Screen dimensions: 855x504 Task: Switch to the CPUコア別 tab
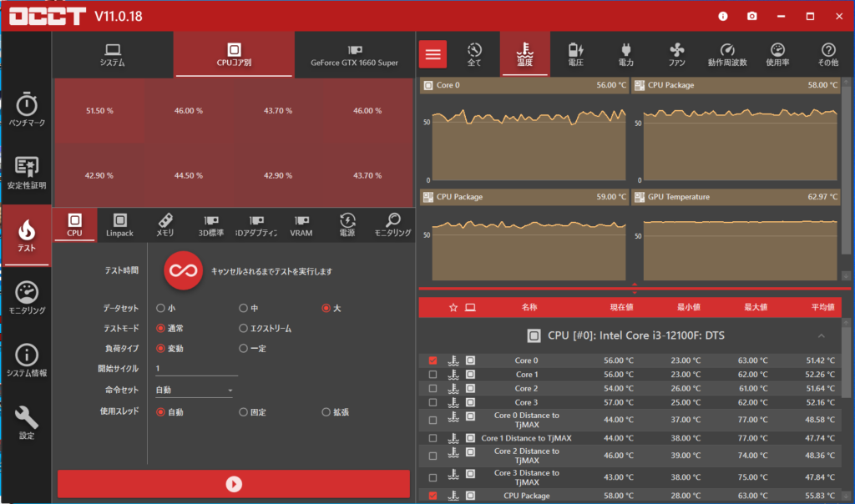234,54
